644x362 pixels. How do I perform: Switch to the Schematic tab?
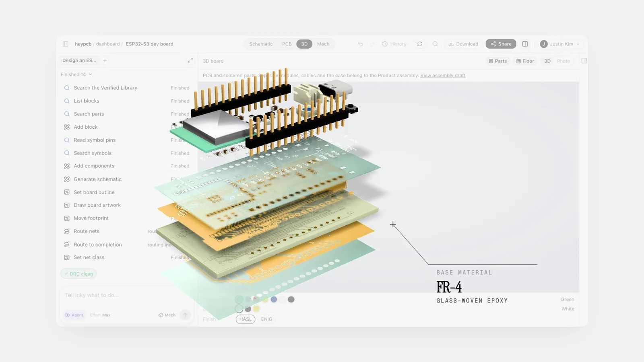[x=261, y=44]
